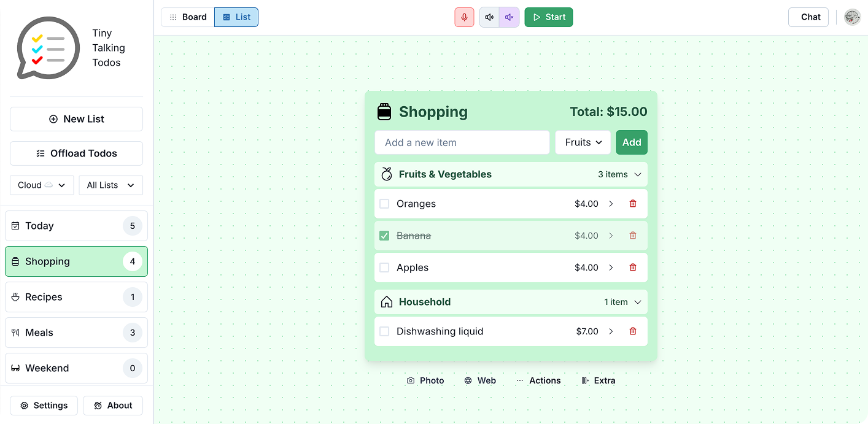Open the Fruits category dropdown

tap(583, 142)
